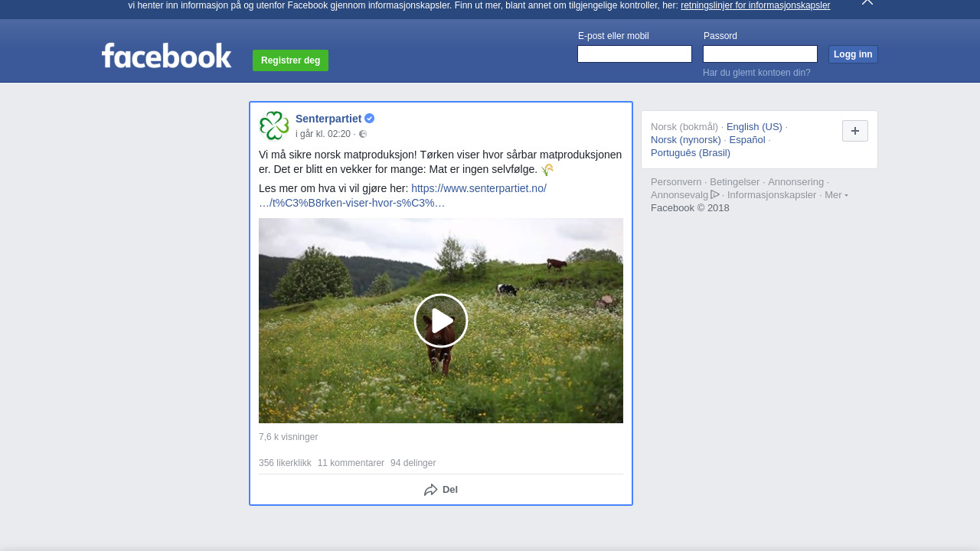980x551 pixels.
Task: Switch language to Norsk (nynorsk)
Action: click(x=686, y=140)
